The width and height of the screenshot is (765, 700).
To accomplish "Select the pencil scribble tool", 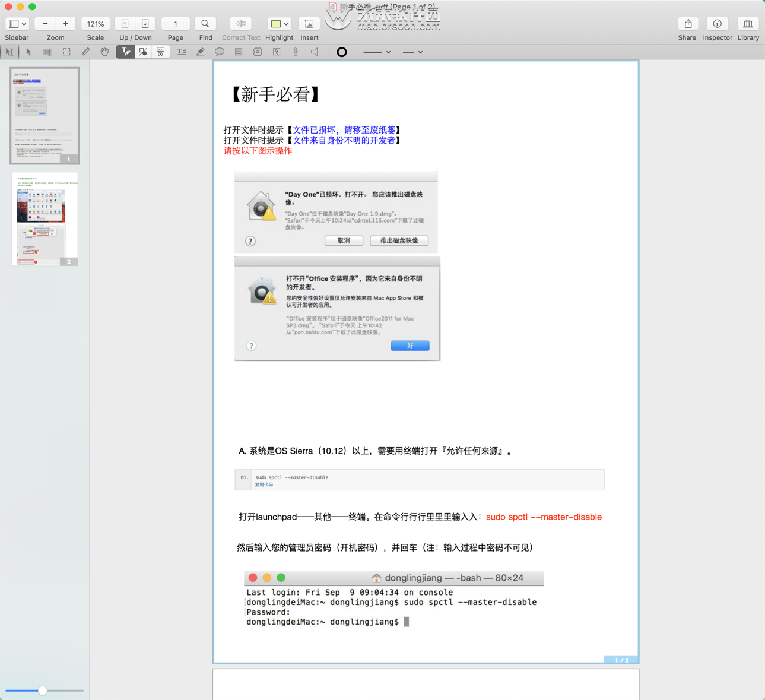I will [85, 52].
